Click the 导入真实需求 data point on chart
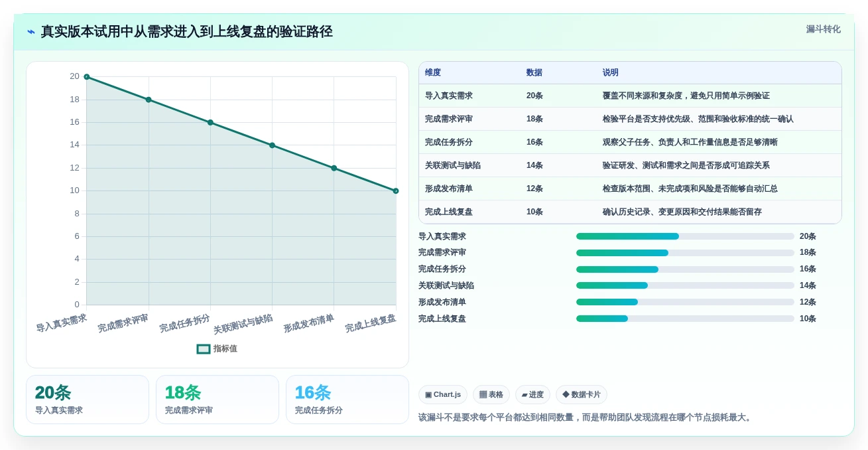 86,77
